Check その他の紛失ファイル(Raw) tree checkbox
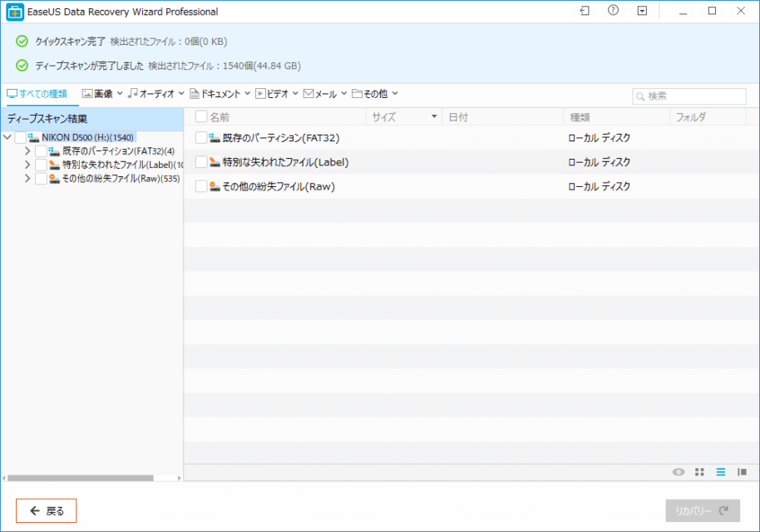 41,178
